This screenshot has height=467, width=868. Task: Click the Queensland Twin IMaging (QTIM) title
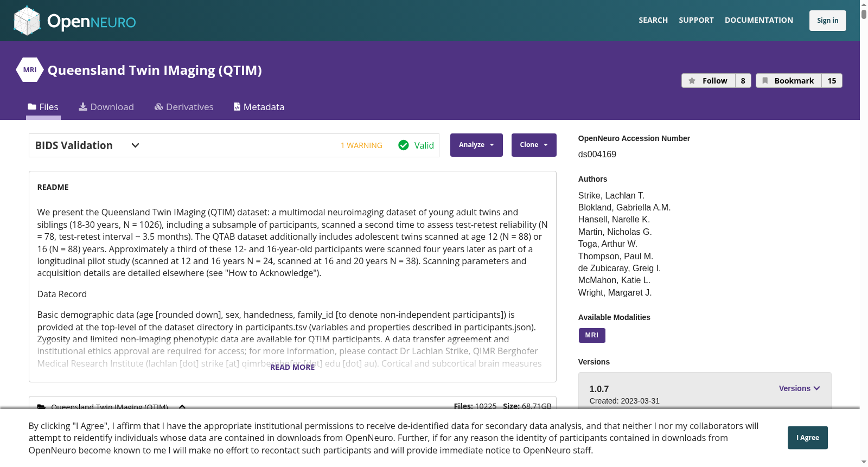coord(155,70)
